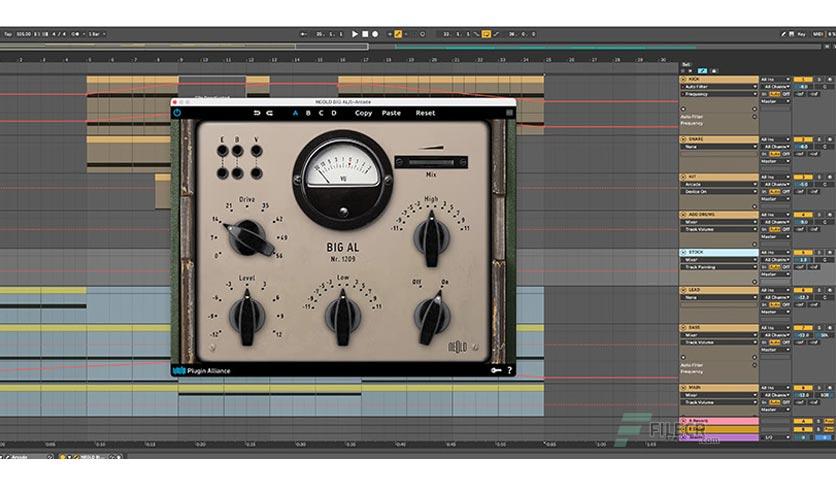This screenshot has width=836, height=484.
Task: Click the undo arrow in plugin toolbar
Action: (x=256, y=113)
